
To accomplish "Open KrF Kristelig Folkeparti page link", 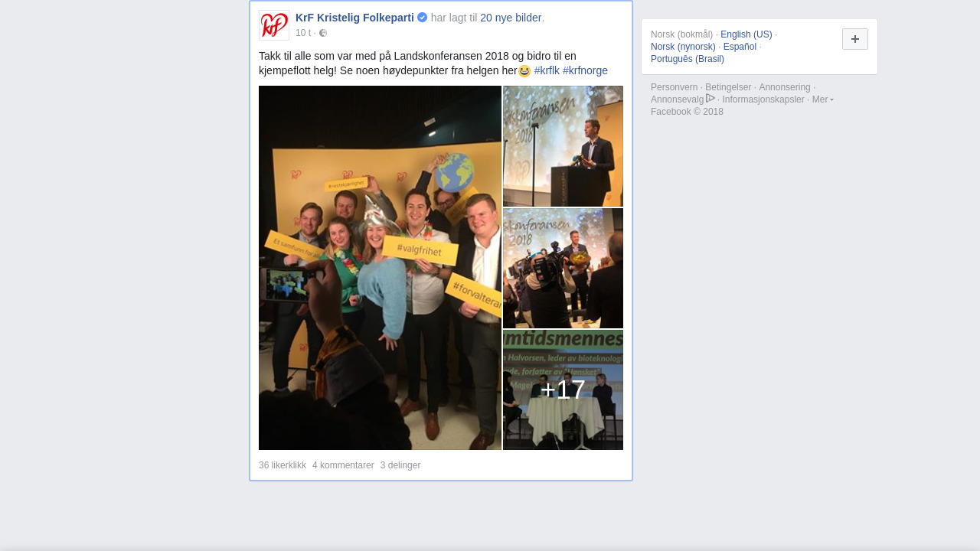I will tap(354, 18).
